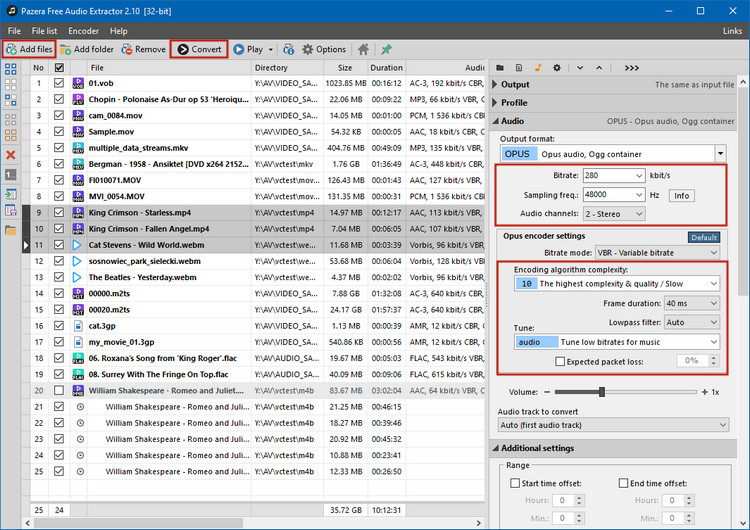The width and height of the screenshot is (750, 530).
Task: Enable Start time offset checkbox
Action: (515, 483)
